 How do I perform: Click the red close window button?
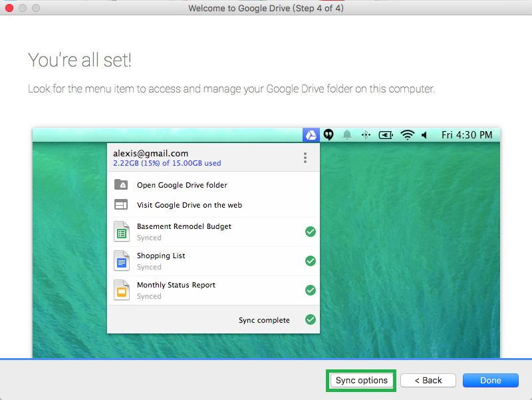coord(9,8)
